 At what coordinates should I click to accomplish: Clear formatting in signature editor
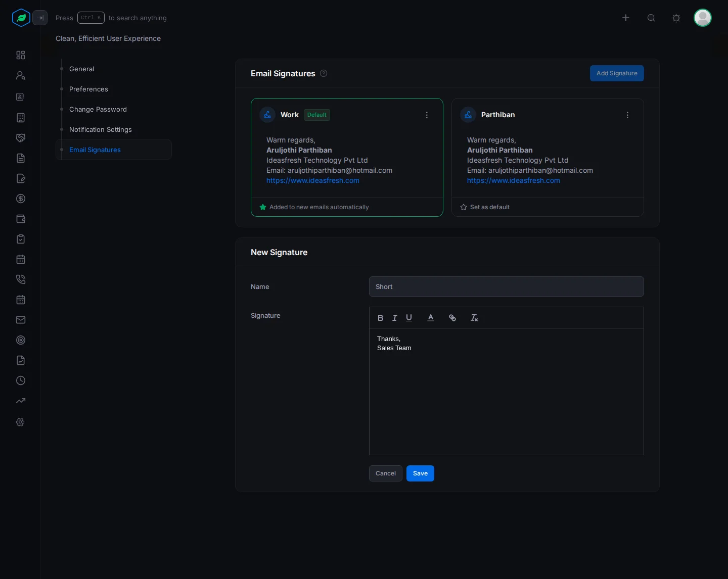point(474,318)
